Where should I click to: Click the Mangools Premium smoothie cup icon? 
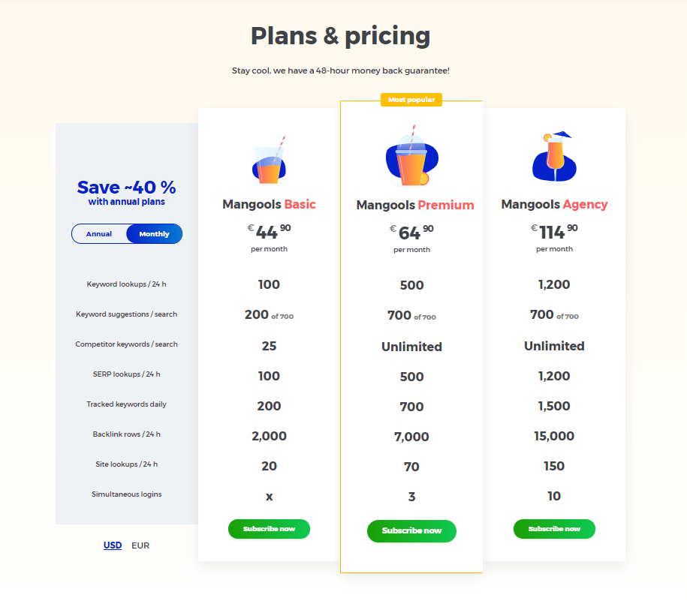pyautogui.click(x=412, y=156)
